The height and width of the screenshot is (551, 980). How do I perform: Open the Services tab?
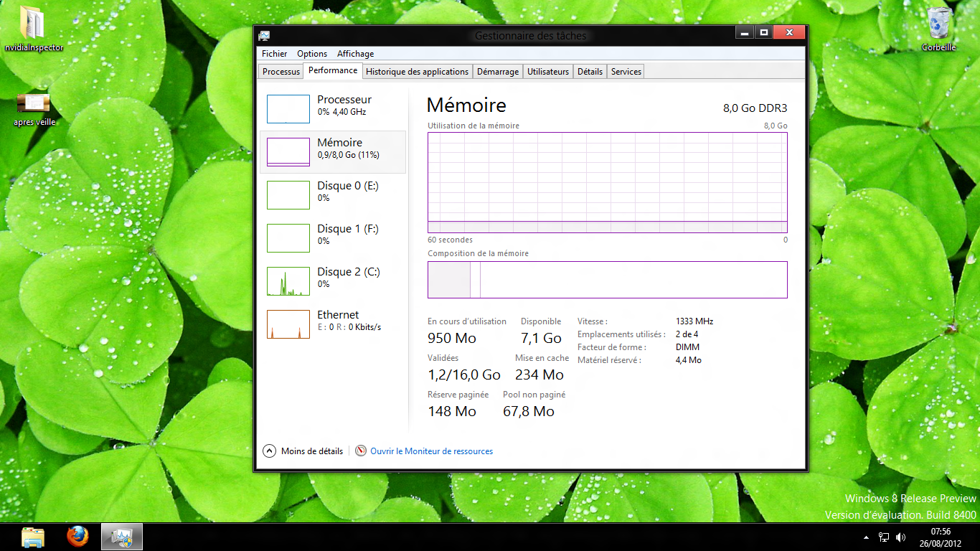[x=626, y=72]
